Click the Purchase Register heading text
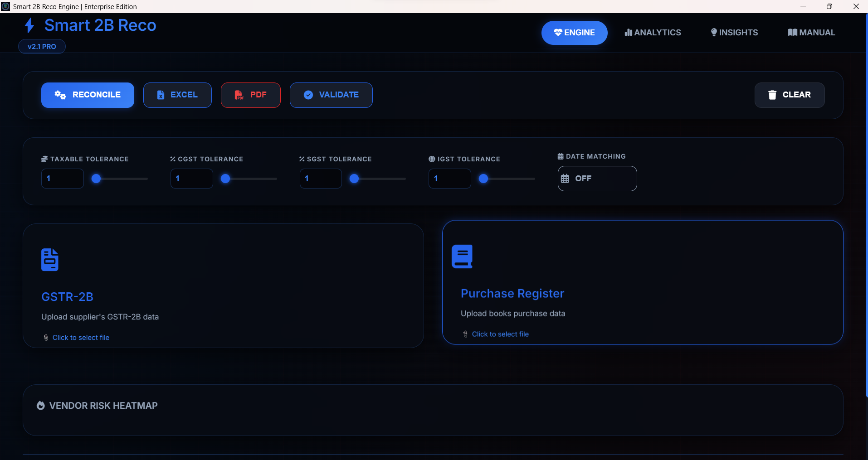The image size is (868, 460). (x=512, y=294)
